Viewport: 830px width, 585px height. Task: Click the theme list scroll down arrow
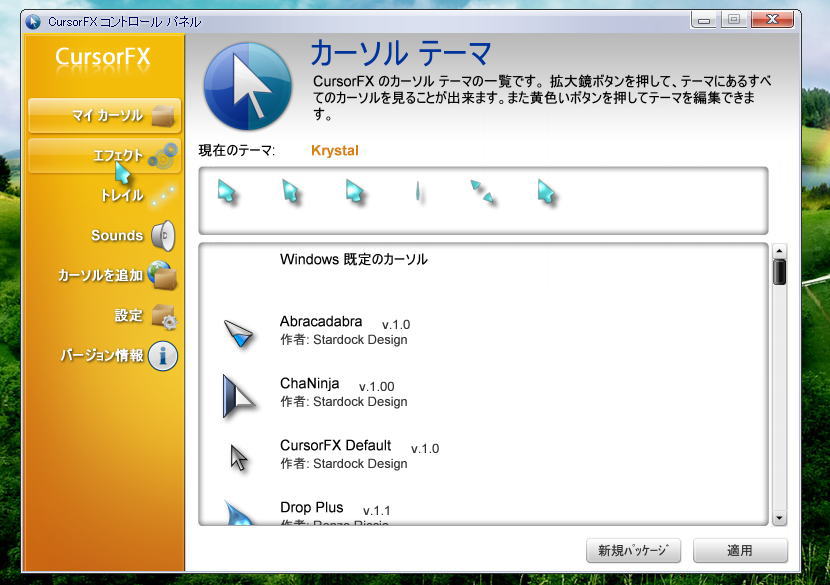click(x=779, y=518)
